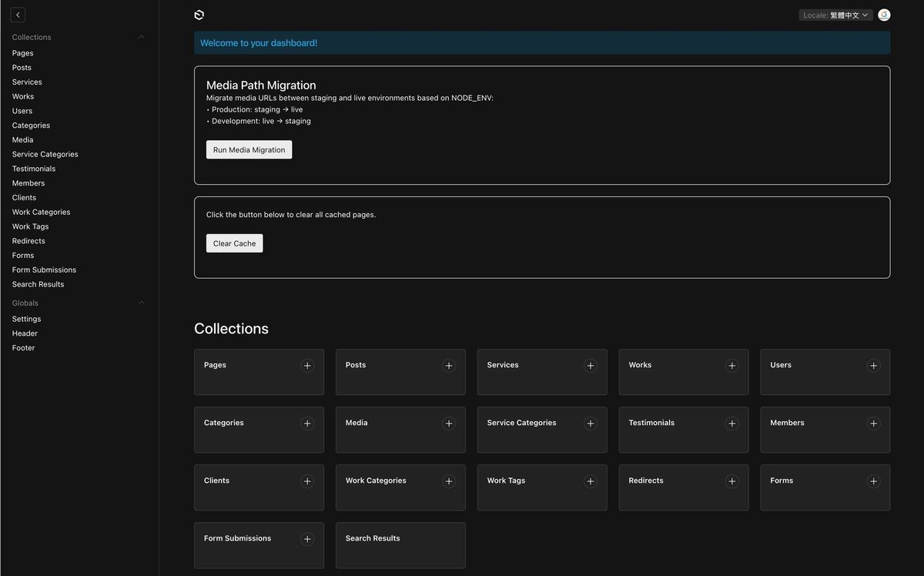
Task: Open the Search Results collection card
Action: tap(400, 545)
